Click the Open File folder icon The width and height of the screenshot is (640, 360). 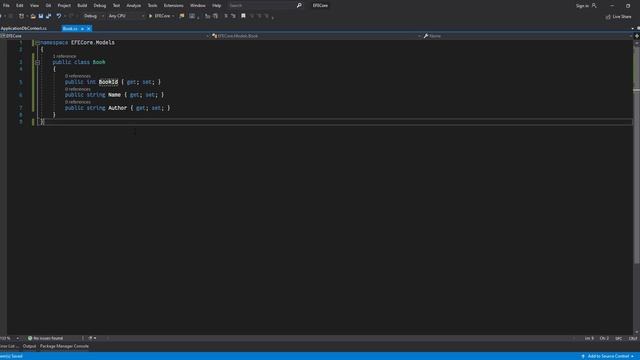33,16
